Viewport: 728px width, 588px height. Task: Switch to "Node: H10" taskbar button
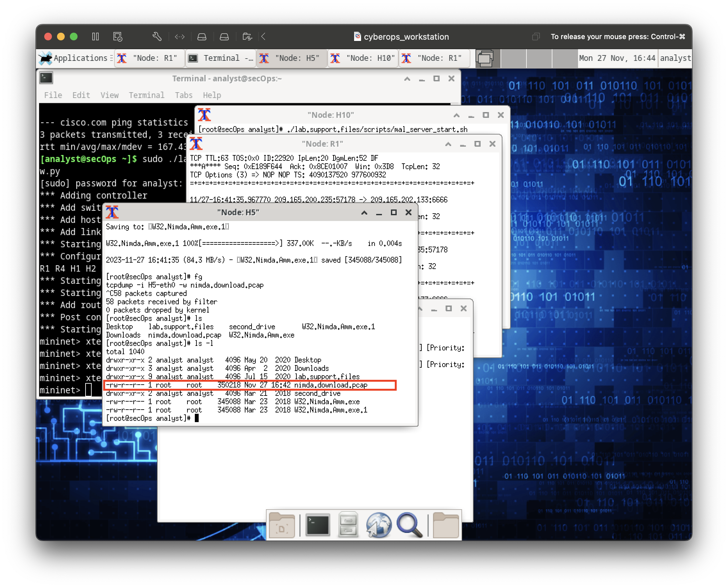click(363, 58)
